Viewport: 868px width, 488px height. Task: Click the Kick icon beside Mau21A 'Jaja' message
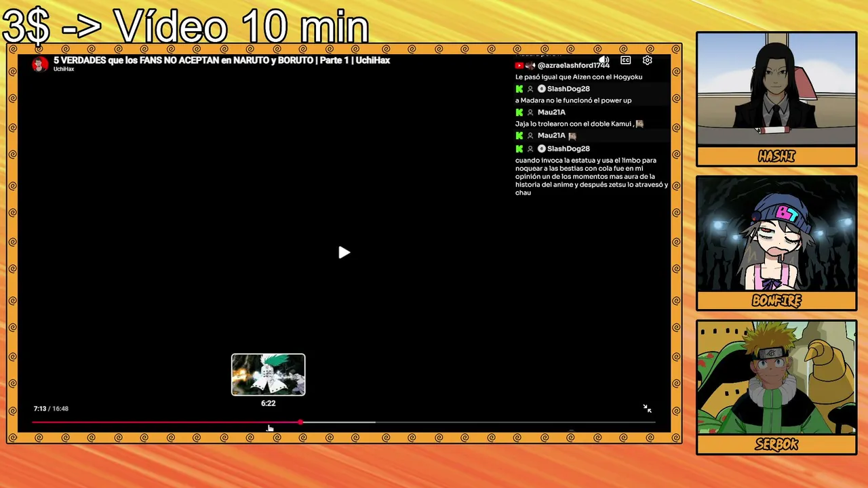(519, 113)
